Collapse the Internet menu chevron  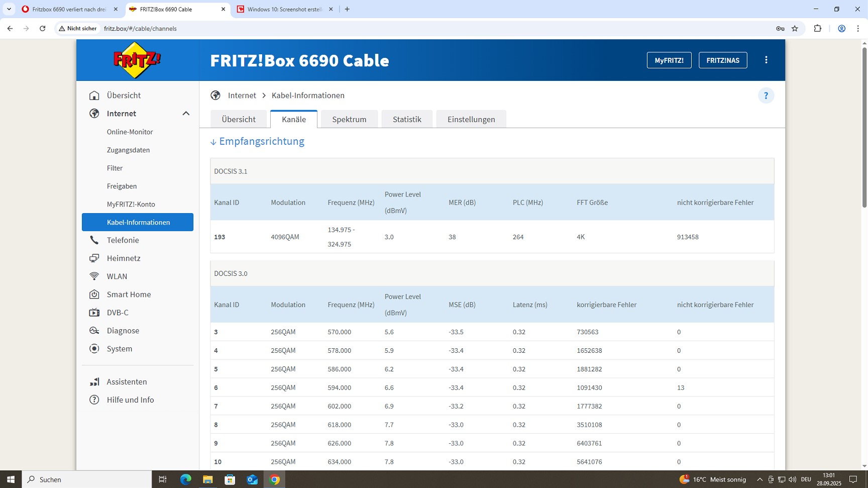click(x=186, y=114)
